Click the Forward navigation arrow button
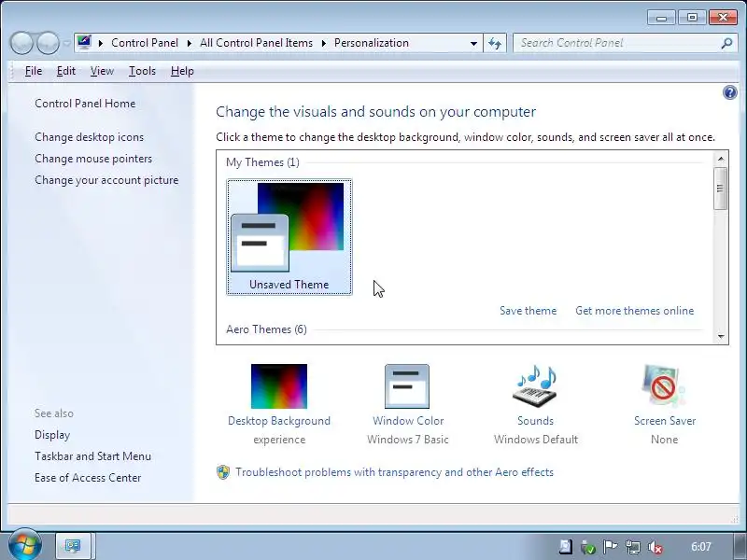747x560 pixels. pyautogui.click(x=48, y=43)
